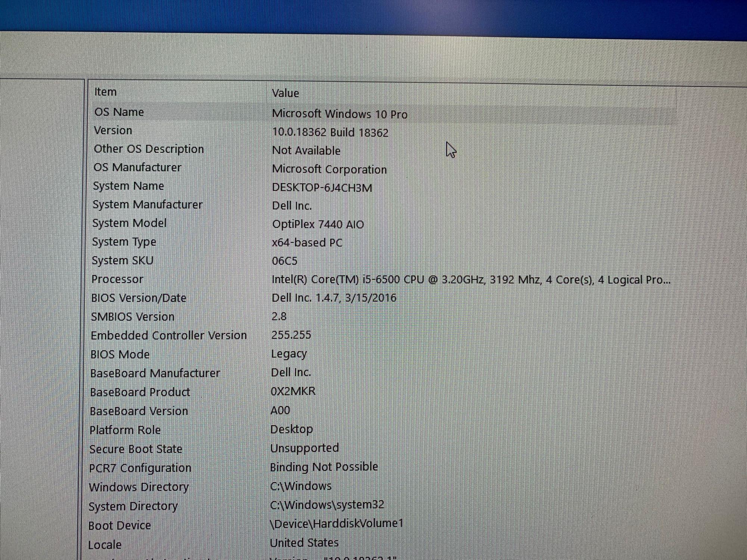Click Dell Inc. beside BaseBoard Manufacturer

click(291, 372)
